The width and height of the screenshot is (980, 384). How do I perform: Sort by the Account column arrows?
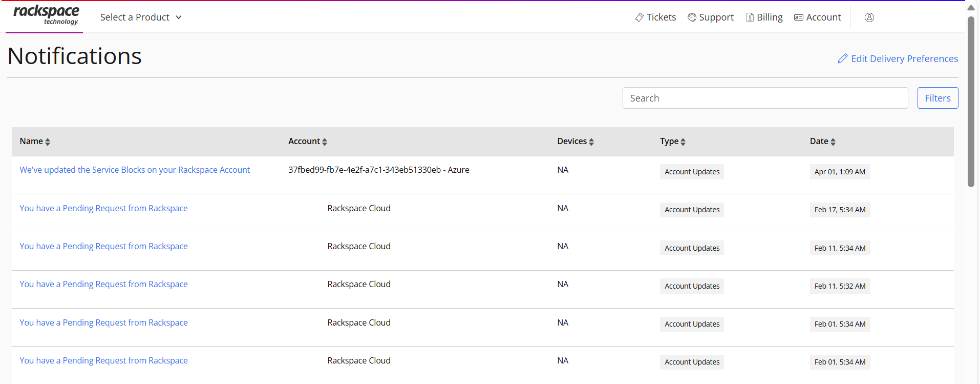[x=325, y=142]
